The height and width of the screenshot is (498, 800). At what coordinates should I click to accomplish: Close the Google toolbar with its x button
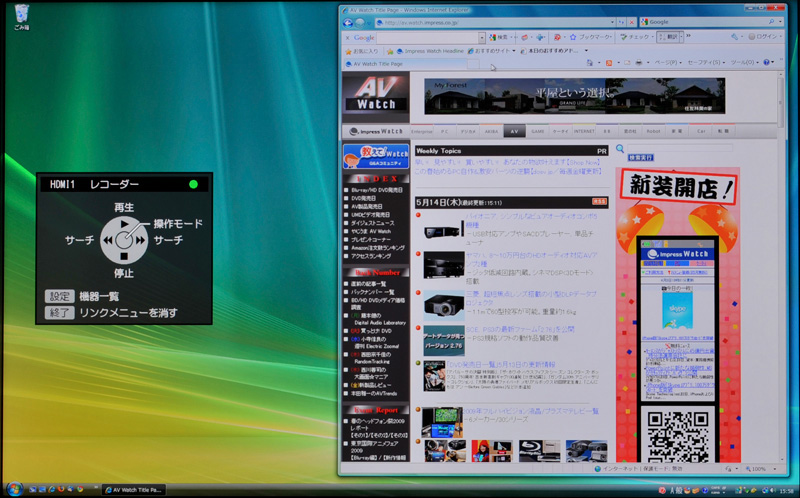point(347,38)
